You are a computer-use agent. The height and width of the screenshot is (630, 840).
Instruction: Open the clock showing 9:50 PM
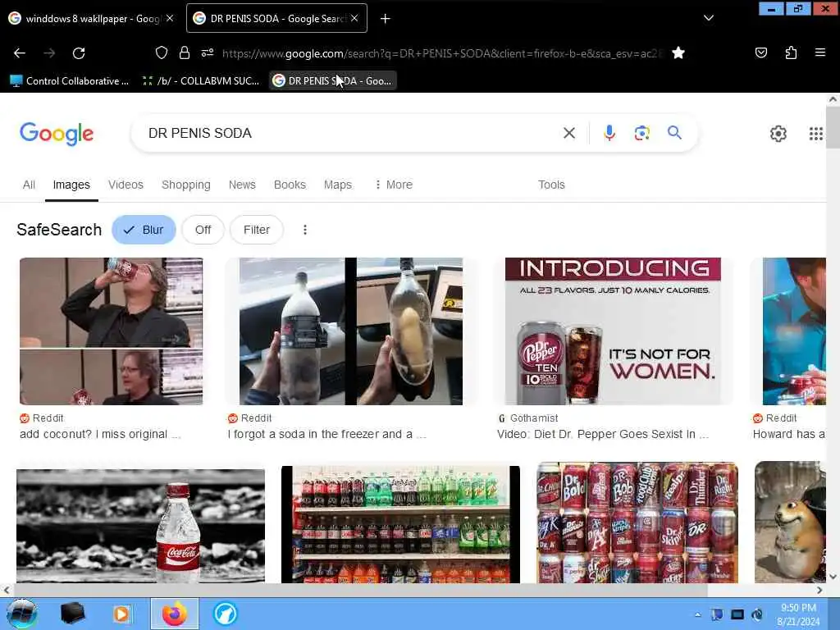pos(798,614)
